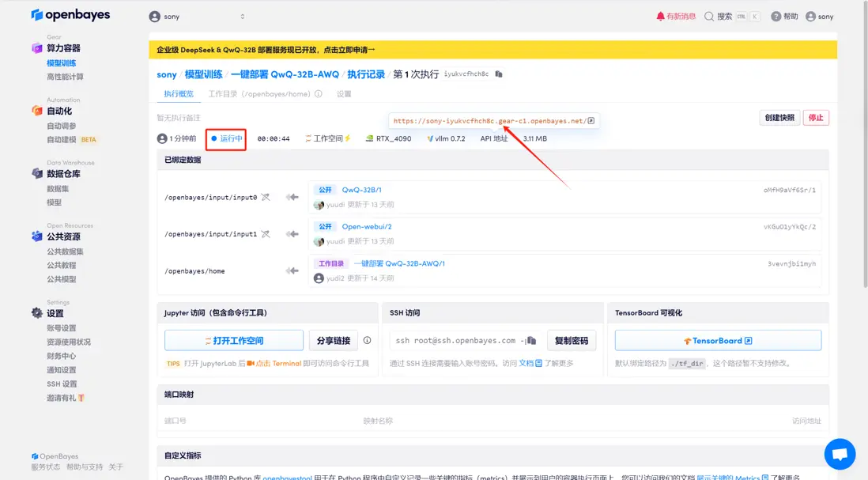Select 通知设置 in the sidebar
Image resolution: width=868 pixels, height=480 pixels.
[62, 370]
